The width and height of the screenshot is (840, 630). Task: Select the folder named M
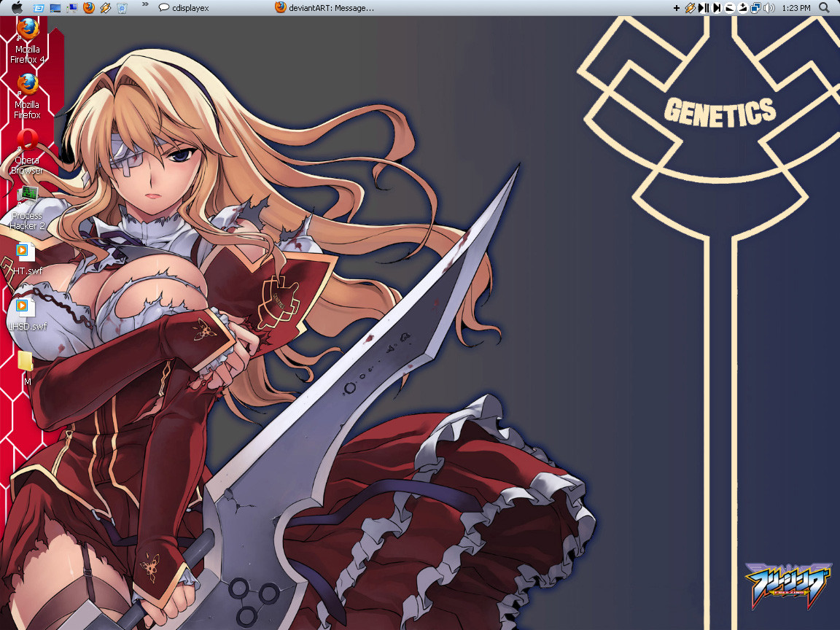pyautogui.click(x=27, y=368)
